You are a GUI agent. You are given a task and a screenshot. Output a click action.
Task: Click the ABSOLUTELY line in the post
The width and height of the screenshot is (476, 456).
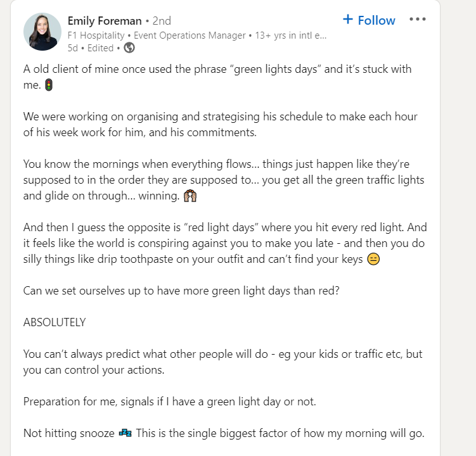[x=55, y=322]
